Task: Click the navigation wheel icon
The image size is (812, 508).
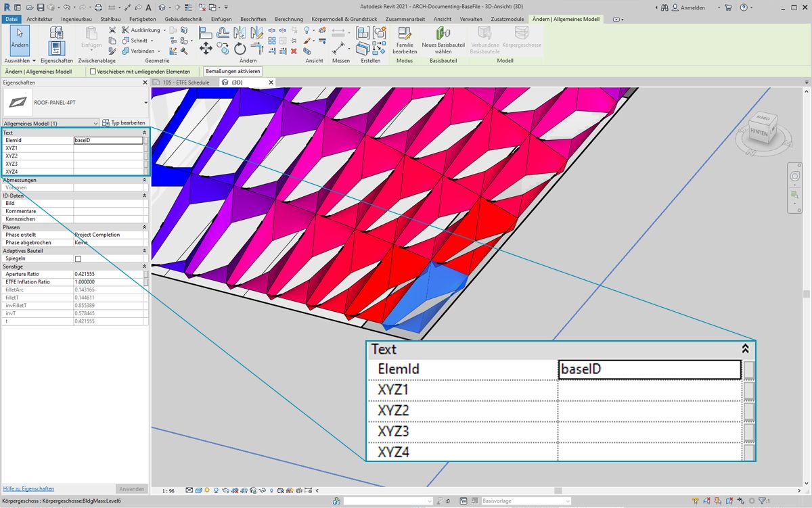Action: coord(795,176)
